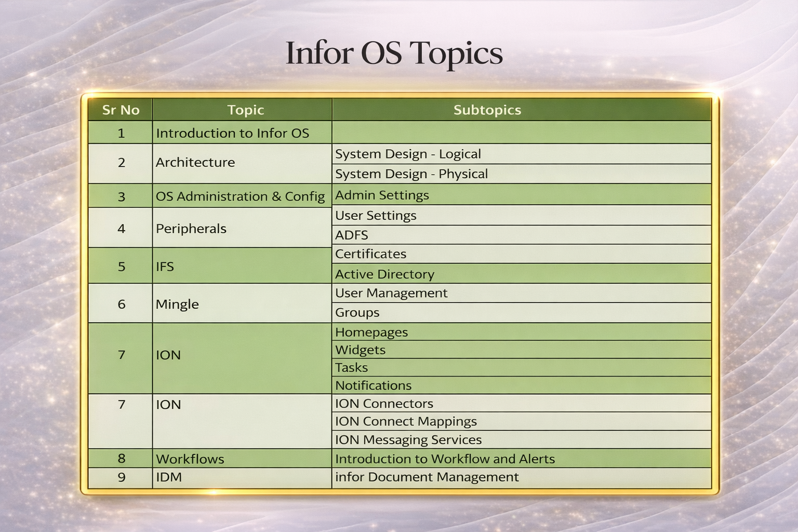
Task: Select the 'Mingle' topic cell
Action: tap(178, 304)
